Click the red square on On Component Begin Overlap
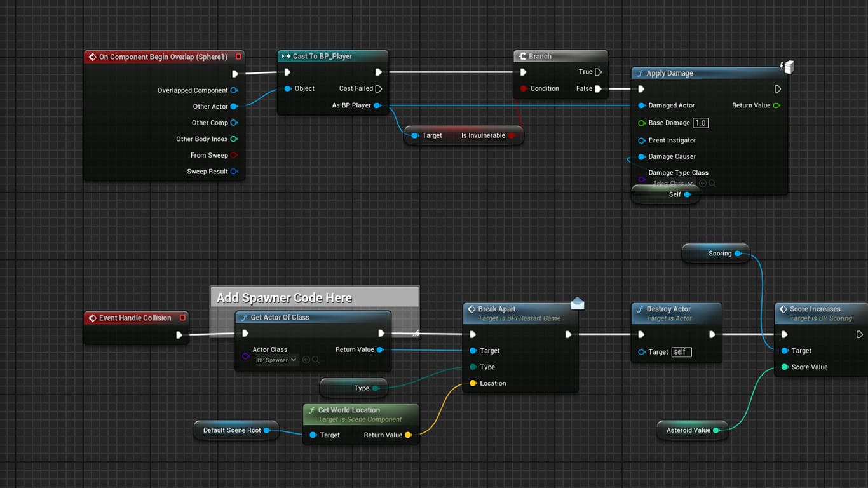The width and height of the screenshot is (868, 488). click(x=238, y=57)
